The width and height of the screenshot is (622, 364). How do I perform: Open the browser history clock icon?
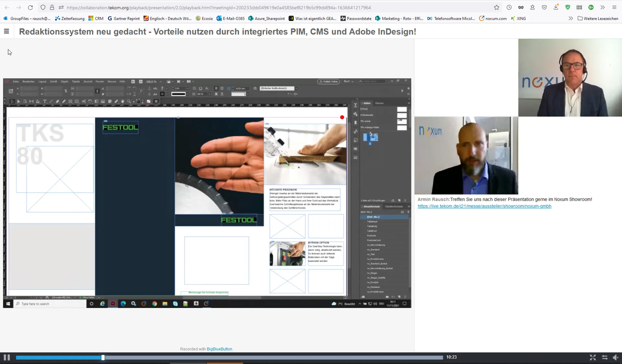coord(509,7)
